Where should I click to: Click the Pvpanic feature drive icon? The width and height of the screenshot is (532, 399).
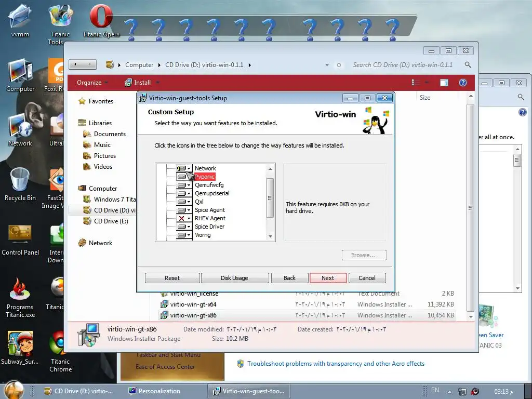pyautogui.click(x=182, y=177)
